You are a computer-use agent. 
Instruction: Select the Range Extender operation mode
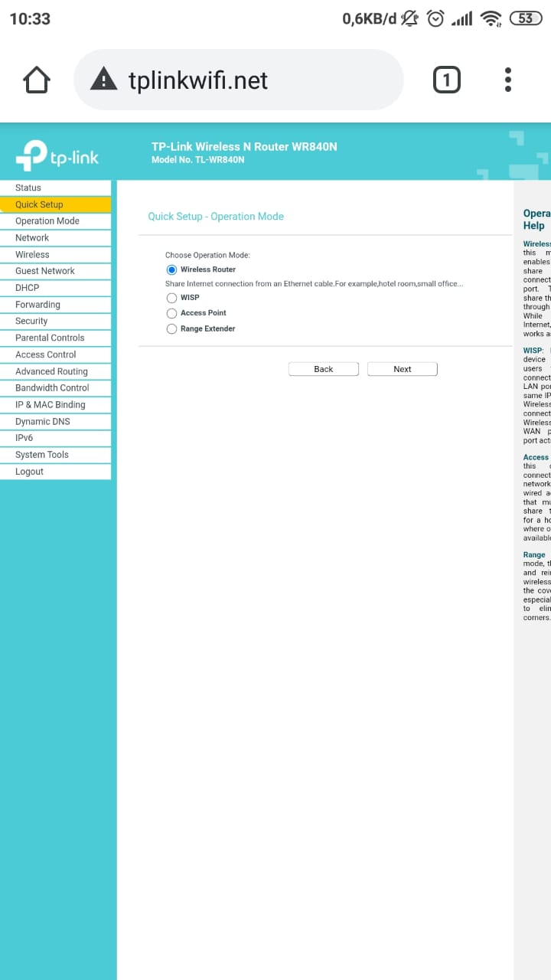(x=171, y=329)
